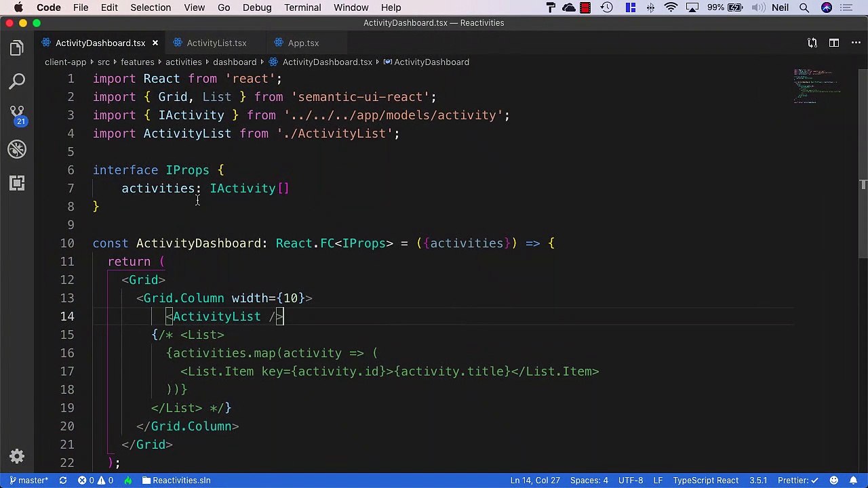The height and width of the screenshot is (488, 868).
Task: Click the Neil user name in menu bar
Action: point(780,7)
